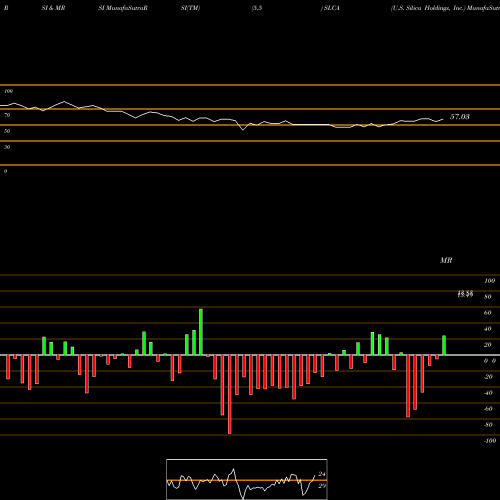The width and height of the screenshot is (500, 500).
Task: Click the 24 label in mini chart
Action: coord(322,474)
